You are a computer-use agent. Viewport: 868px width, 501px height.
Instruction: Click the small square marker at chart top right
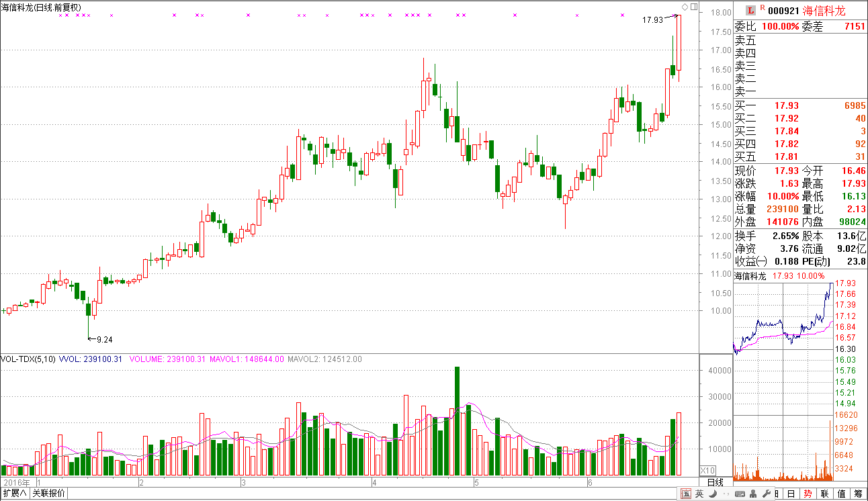pos(693,7)
